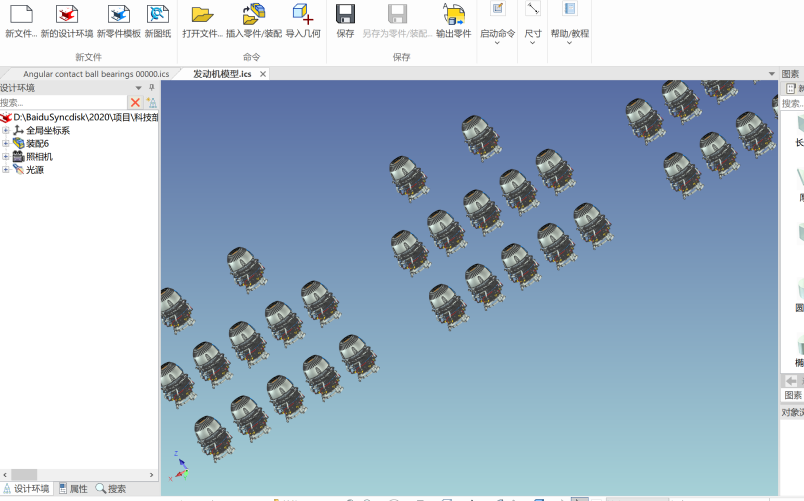The height and width of the screenshot is (501, 804).
Task: Select 新零件模板 new part template
Action: coord(118,21)
